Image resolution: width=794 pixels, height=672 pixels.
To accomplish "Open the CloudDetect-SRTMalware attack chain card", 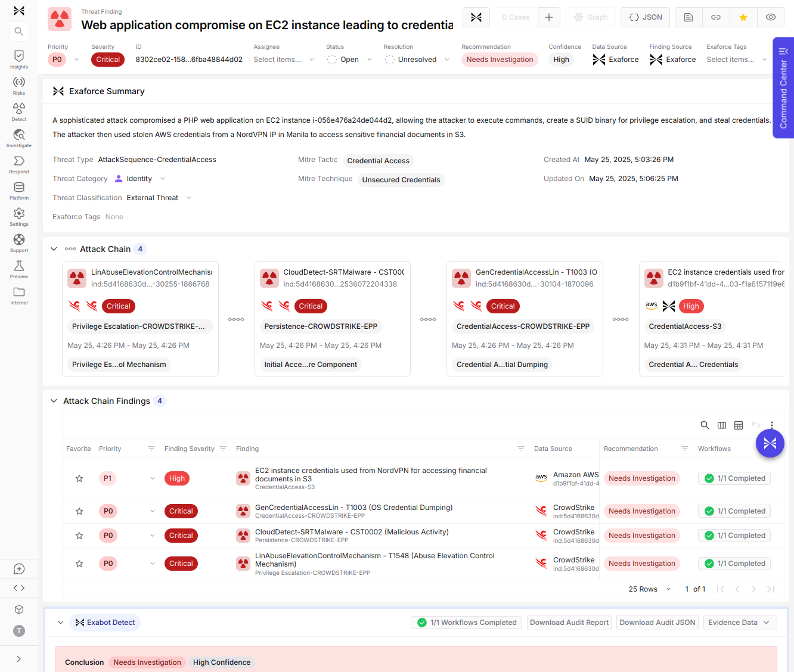I will (x=333, y=319).
